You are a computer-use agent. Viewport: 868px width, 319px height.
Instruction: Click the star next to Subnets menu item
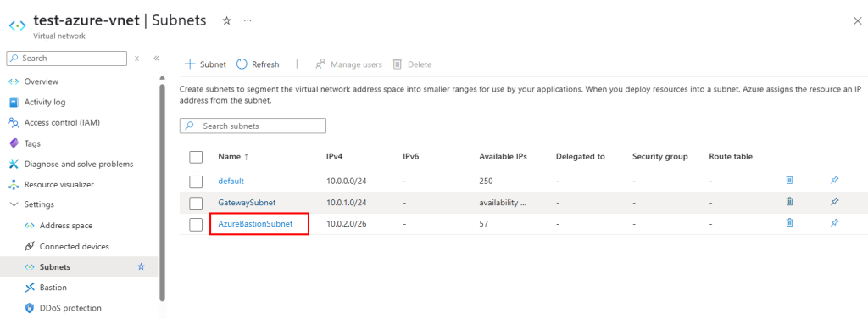142,267
